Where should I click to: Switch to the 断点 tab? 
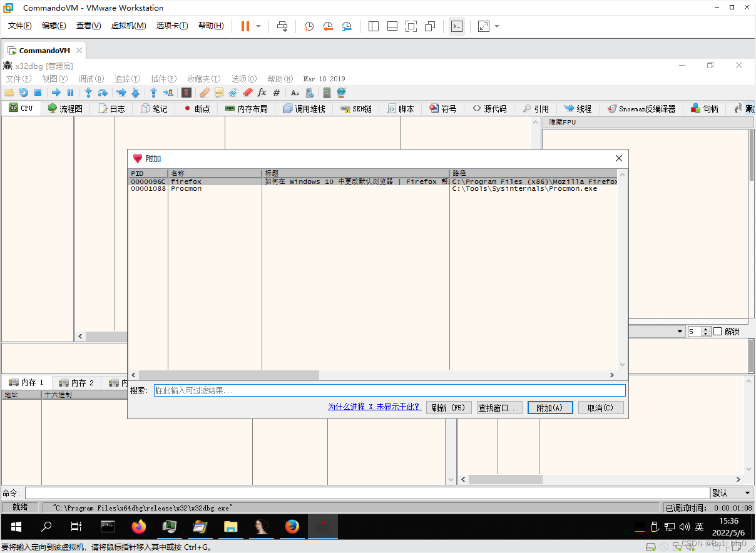click(197, 109)
